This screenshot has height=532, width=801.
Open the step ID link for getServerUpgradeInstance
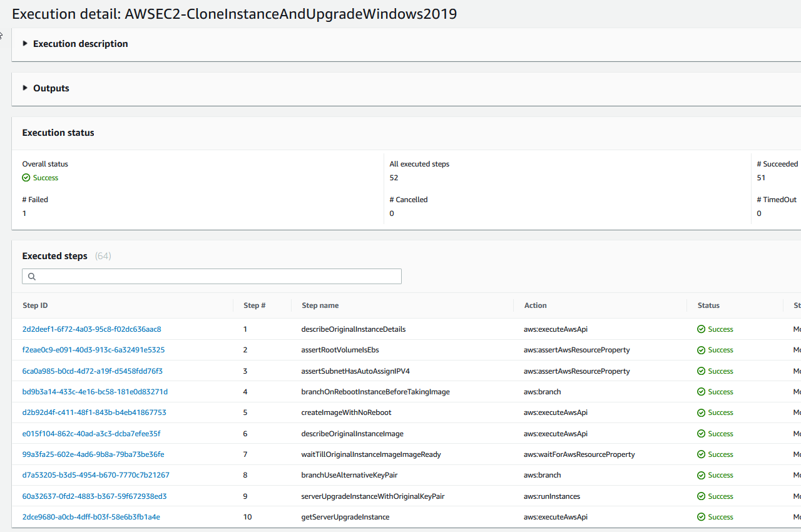[x=91, y=516]
